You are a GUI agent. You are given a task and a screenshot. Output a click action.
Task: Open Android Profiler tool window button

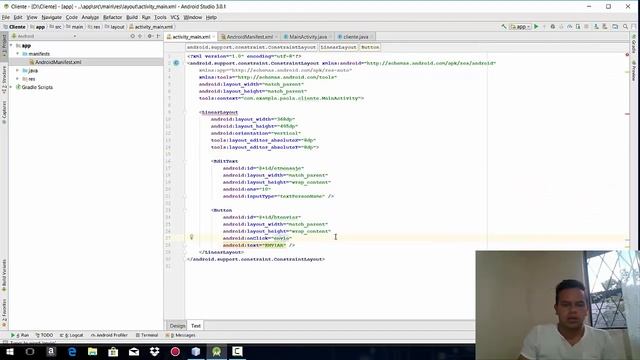coord(109,335)
